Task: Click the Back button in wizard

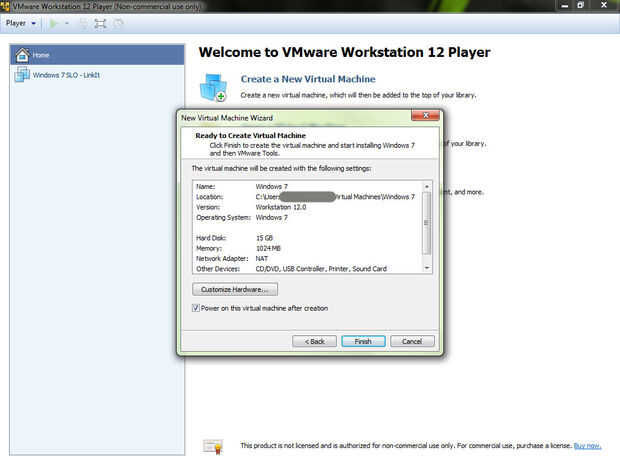Action: click(314, 341)
